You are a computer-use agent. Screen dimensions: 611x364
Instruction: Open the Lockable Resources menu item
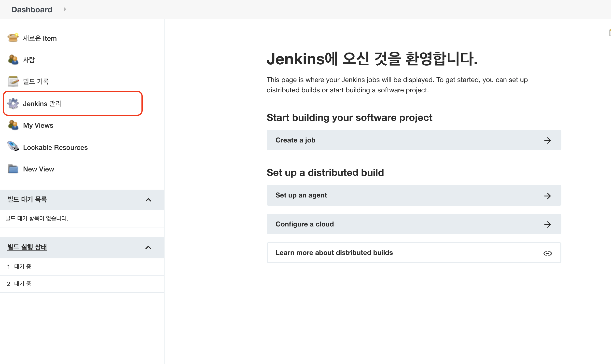point(55,147)
